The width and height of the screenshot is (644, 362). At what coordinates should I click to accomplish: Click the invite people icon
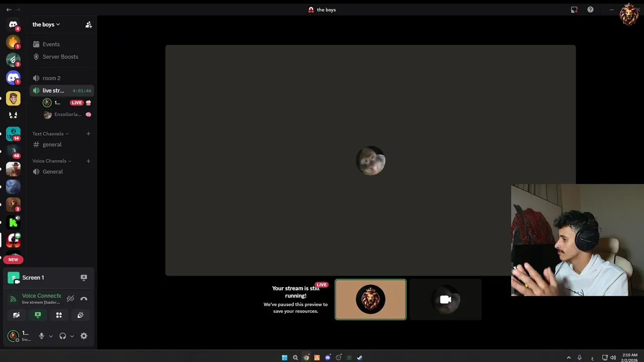tap(89, 25)
